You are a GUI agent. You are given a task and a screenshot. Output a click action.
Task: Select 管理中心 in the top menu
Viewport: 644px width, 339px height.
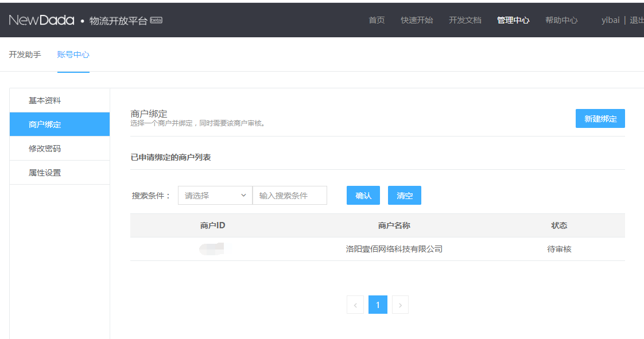[x=513, y=20]
